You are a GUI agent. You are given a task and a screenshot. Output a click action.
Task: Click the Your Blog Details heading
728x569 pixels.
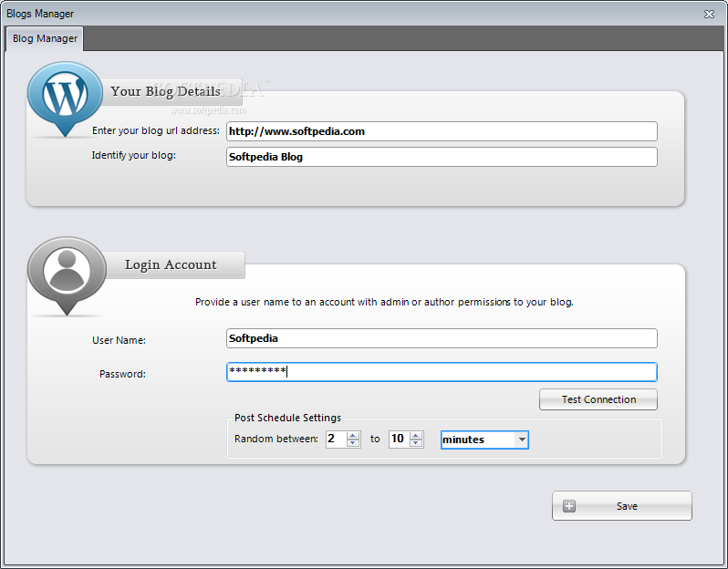pyautogui.click(x=165, y=91)
